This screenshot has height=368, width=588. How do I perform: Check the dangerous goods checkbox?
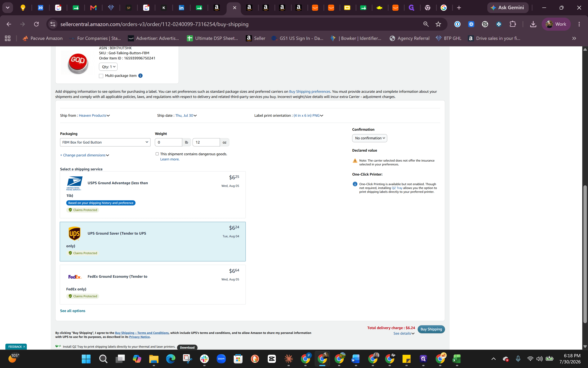coord(157,154)
